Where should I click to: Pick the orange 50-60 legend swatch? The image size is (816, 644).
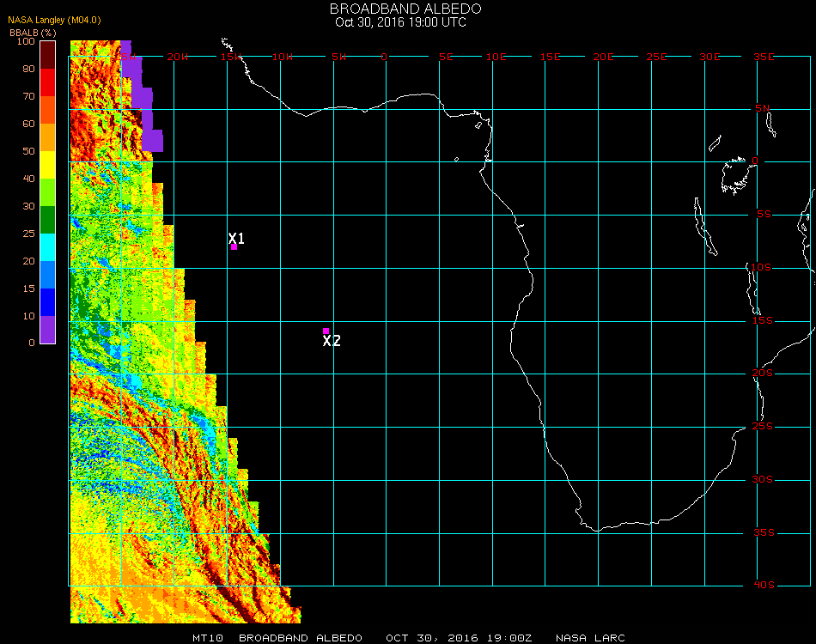click(48, 137)
